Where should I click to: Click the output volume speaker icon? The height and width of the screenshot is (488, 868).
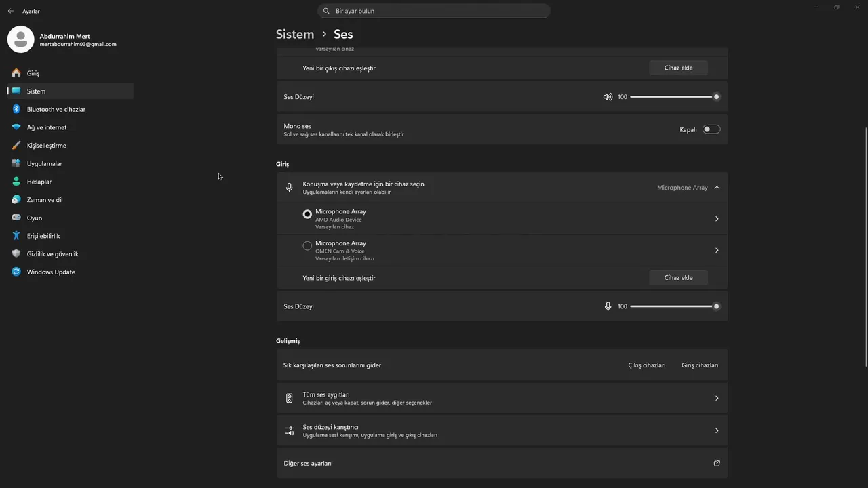(x=608, y=97)
